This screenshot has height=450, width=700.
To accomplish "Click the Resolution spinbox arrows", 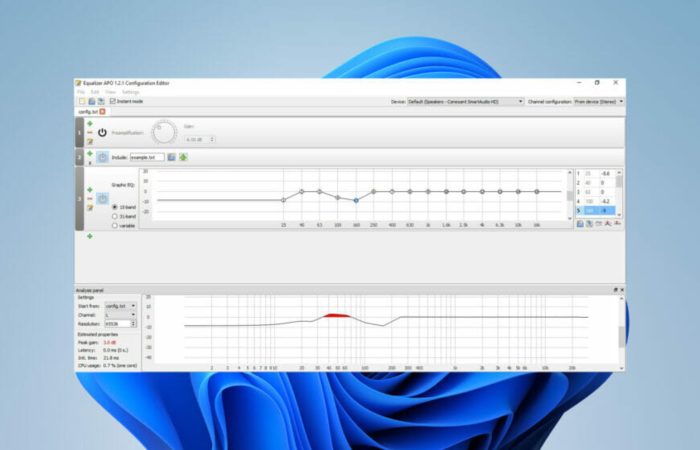I will (133, 324).
